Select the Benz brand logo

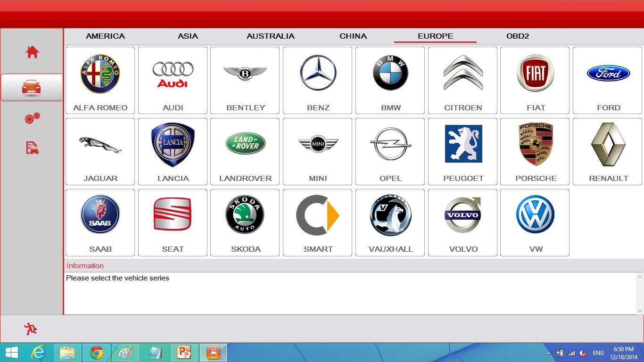(318, 73)
